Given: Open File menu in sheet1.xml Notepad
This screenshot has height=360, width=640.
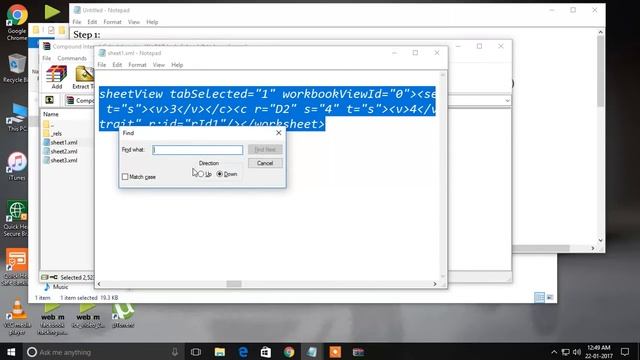Looking at the screenshot, I should click(x=102, y=65).
